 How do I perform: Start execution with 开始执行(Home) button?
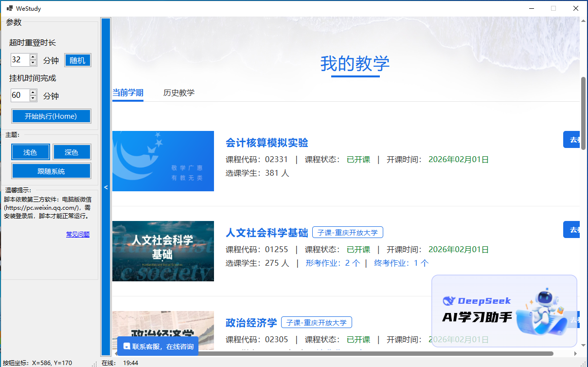click(x=51, y=116)
